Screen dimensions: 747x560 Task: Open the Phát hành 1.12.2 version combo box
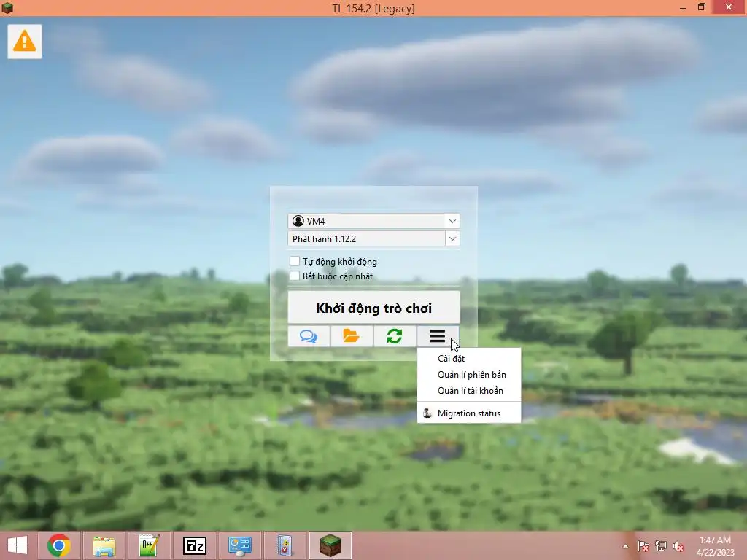[x=373, y=238]
